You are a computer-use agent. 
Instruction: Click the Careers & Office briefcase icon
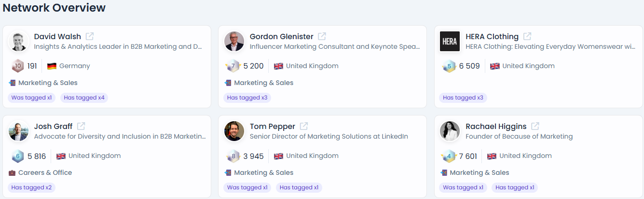[12, 172]
